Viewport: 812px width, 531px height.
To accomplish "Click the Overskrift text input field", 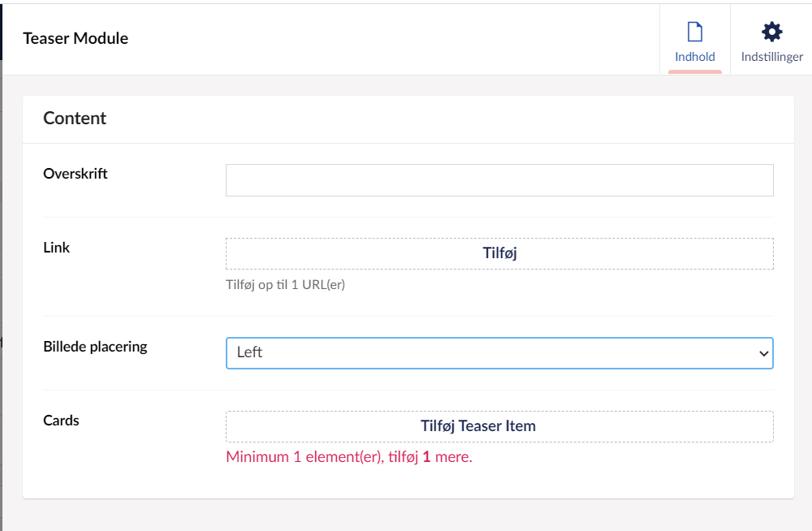I will 499,180.
